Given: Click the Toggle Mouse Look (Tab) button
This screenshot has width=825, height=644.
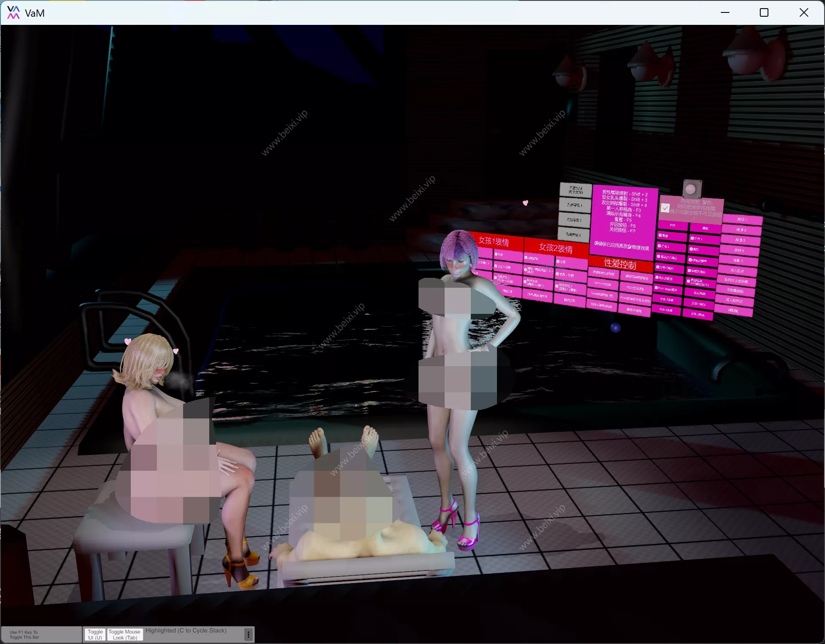Looking at the screenshot, I should click(x=124, y=635).
